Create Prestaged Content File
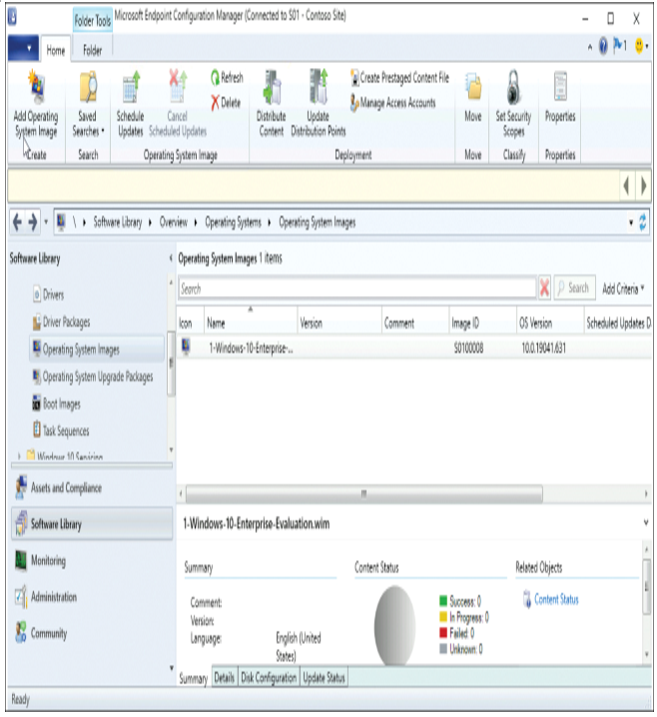The image size is (657, 717). [x=400, y=78]
